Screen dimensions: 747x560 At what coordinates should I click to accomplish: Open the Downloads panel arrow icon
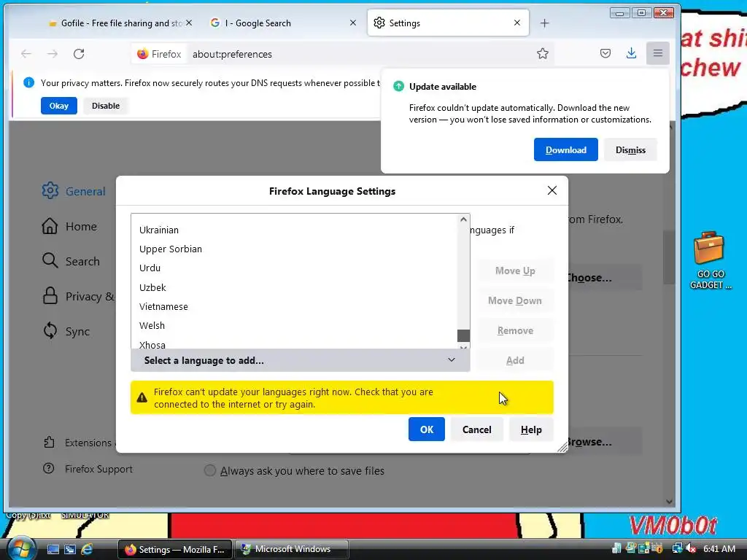click(631, 53)
